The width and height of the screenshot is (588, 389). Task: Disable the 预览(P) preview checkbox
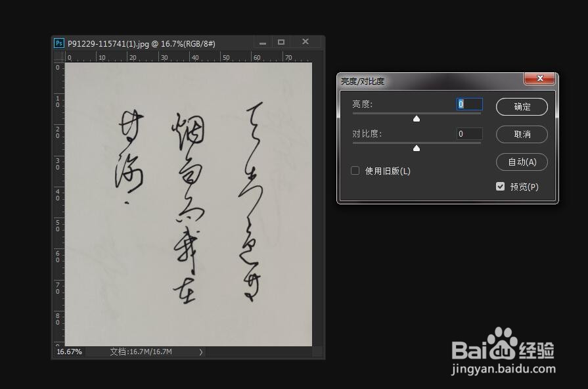tap(501, 186)
